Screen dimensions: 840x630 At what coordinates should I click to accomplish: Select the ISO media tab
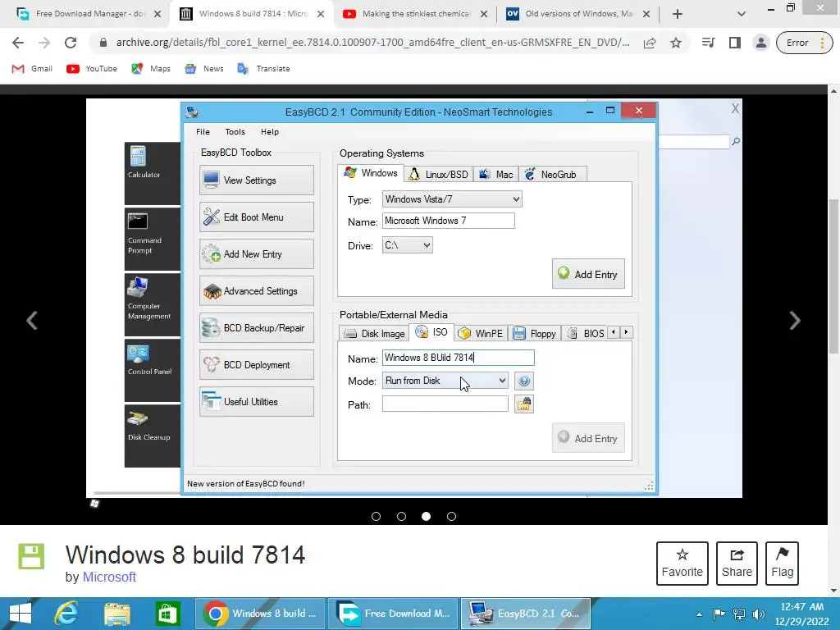click(x=431, y=332)
